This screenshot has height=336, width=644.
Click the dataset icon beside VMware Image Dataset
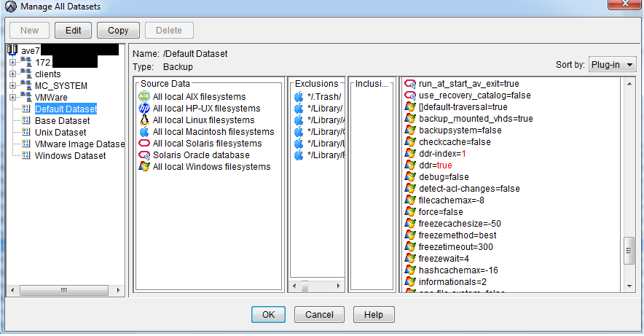(26, 144)
